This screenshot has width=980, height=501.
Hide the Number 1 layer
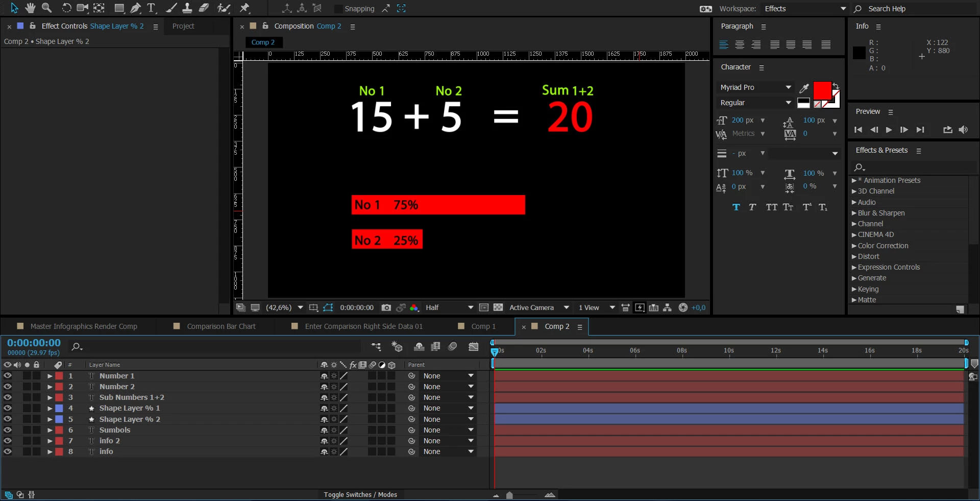click(x=8, y=375)
